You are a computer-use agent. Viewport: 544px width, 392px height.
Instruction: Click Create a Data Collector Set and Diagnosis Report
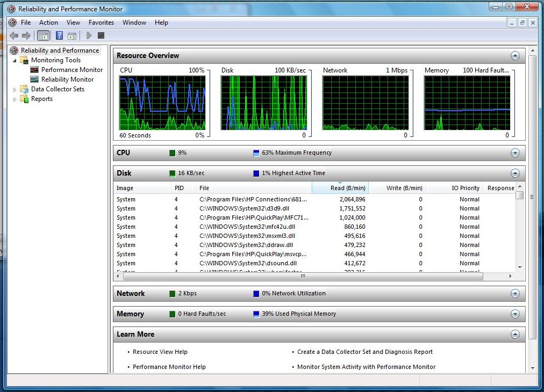click(x=364, y=352)
